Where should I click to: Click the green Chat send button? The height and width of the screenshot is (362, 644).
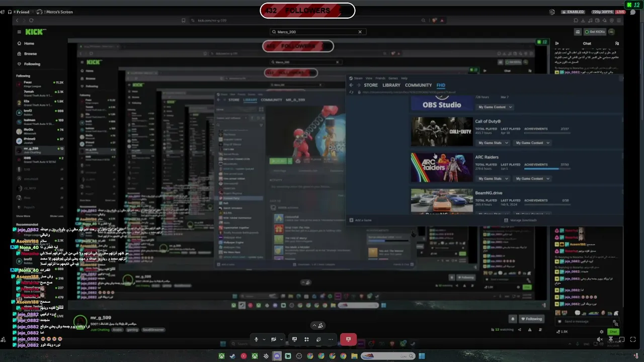pyautogui.click(x=613, y=332)
